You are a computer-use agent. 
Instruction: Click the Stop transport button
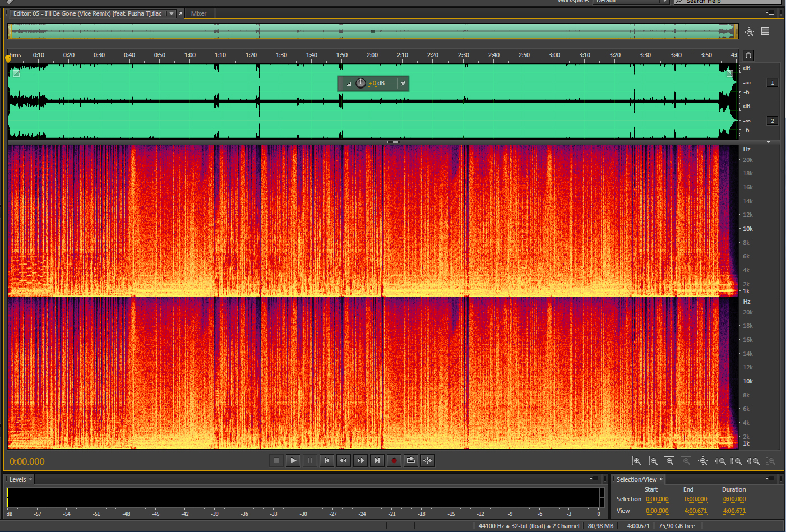pos(276,461)
